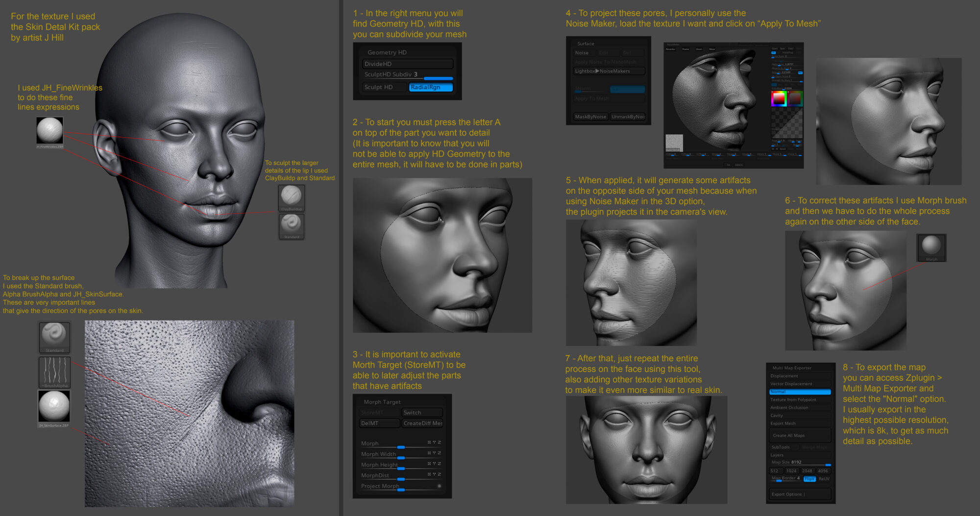
Task: Pick the Morph brush icon
Action: 931,247
